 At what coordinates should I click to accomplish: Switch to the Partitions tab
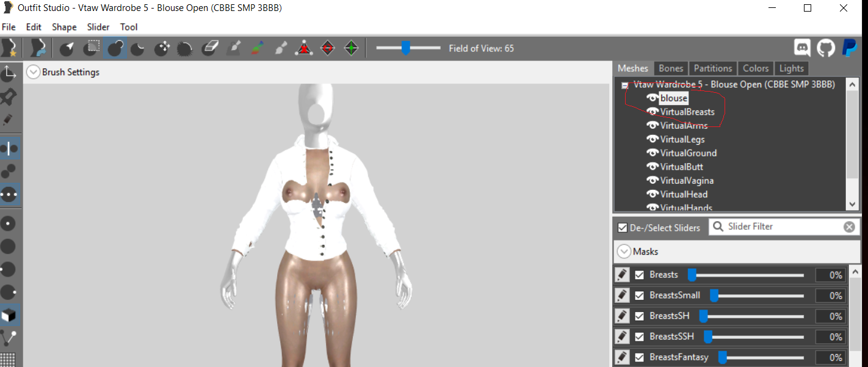tap(712, 68)
